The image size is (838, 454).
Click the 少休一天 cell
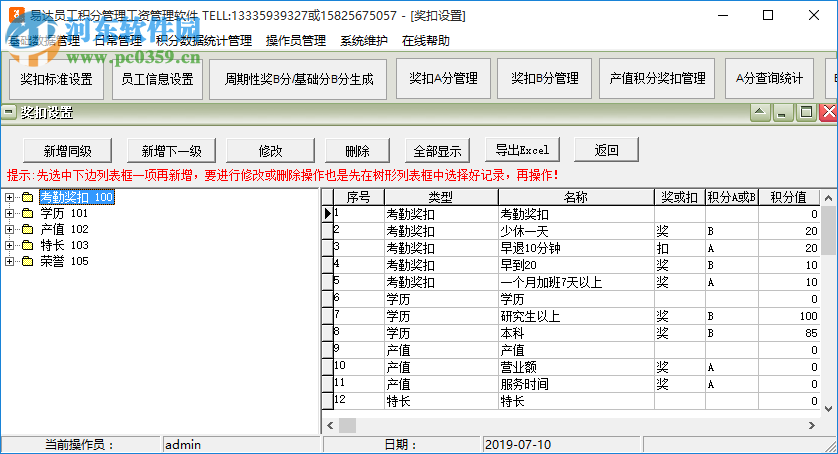coord(576,231)
